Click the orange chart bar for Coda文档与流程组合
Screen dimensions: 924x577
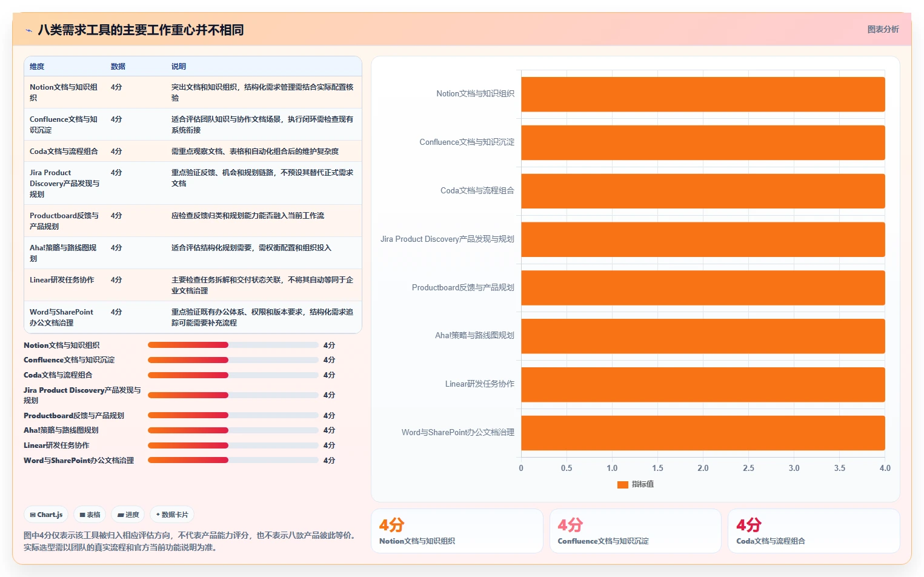point(703,191)
